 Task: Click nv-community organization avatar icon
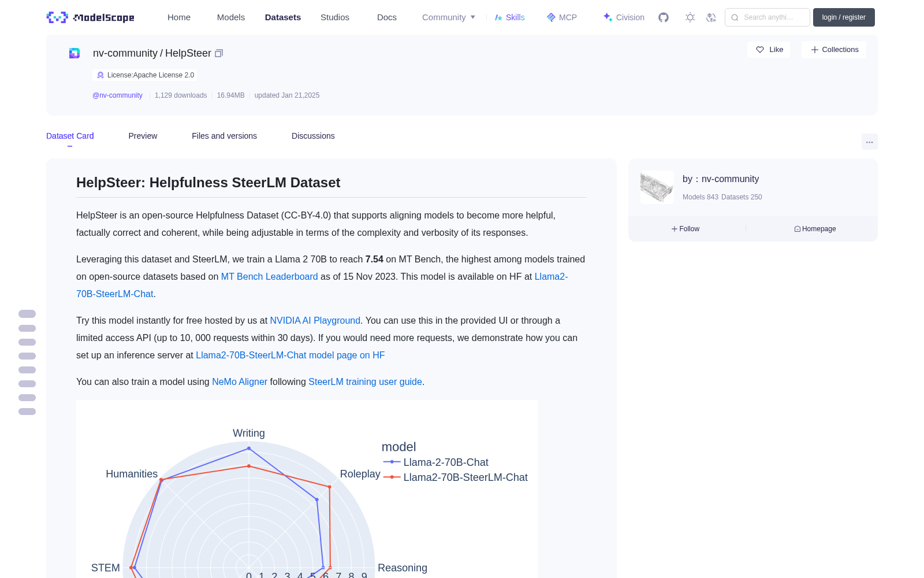pos(74,53)
